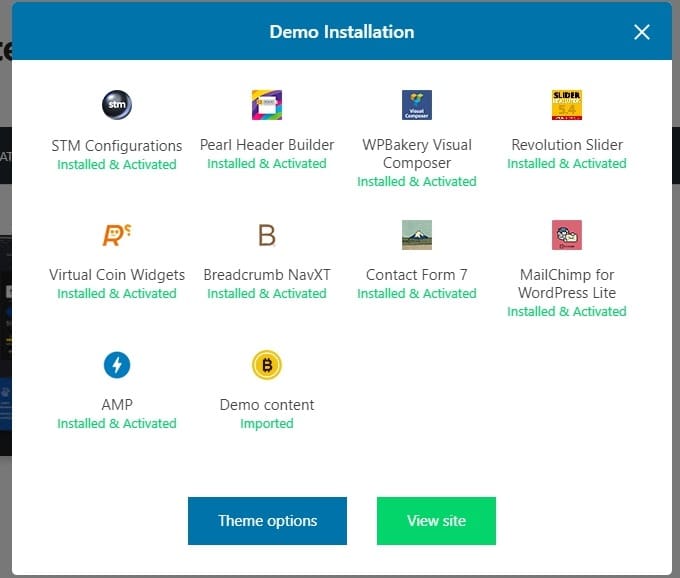The width and height of the screenshot is (680, 578).
Task: Click Installed & Activated under Contact Form 7
Action: 417,294
